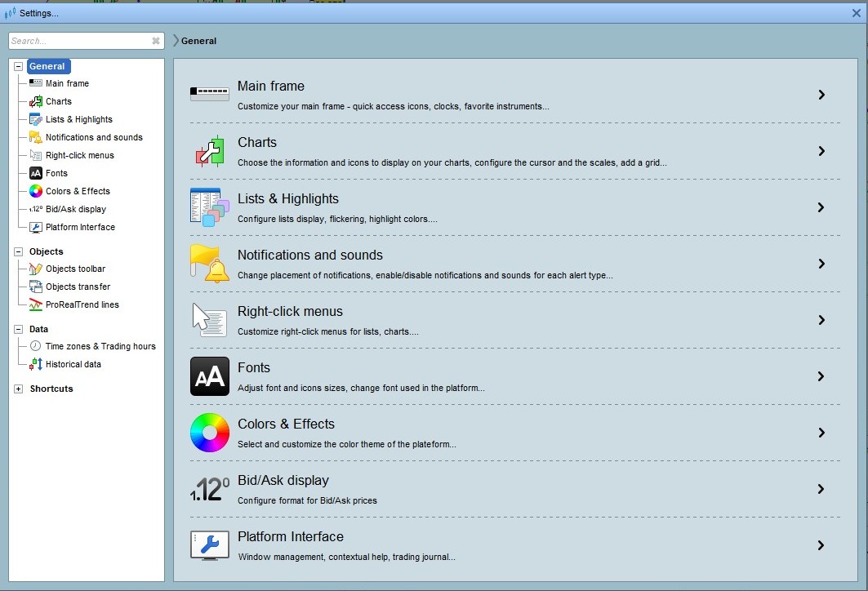Click the Bid/Ask display number icon in sidebar

(x=35, y=209)
